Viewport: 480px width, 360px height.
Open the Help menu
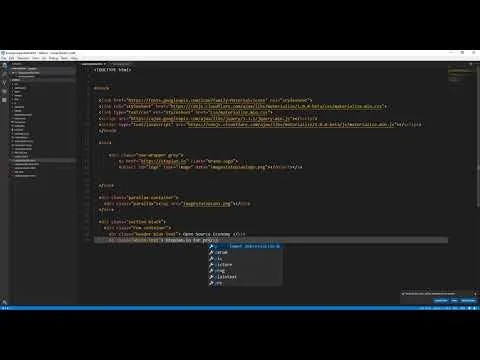[74, 58]
